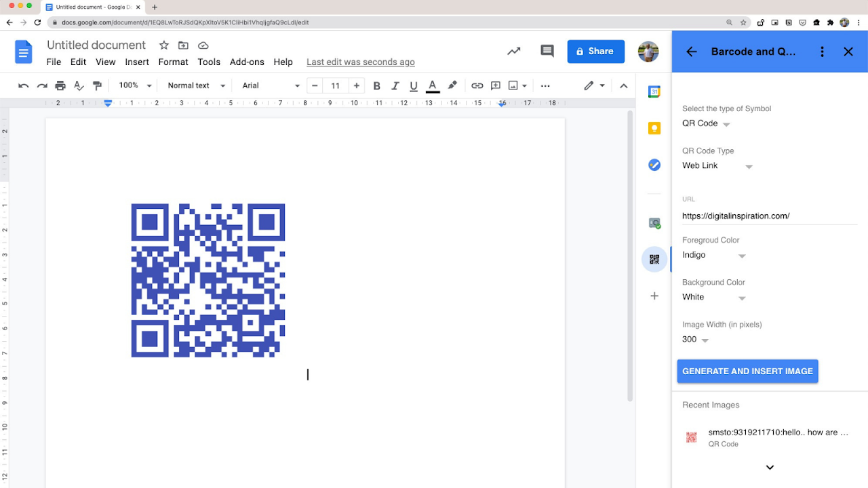
Task: Open the Add-ons menu
Action: (247, 62)
